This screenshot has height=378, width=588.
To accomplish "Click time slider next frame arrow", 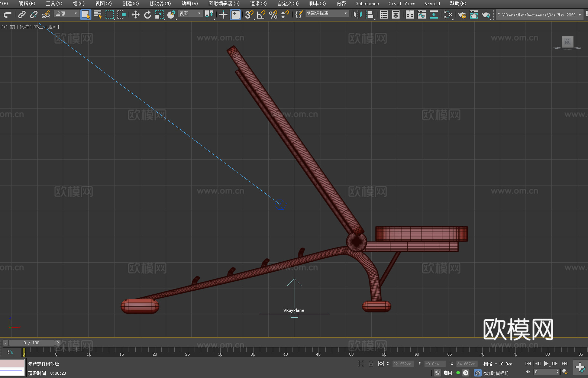I will (58, 343).
